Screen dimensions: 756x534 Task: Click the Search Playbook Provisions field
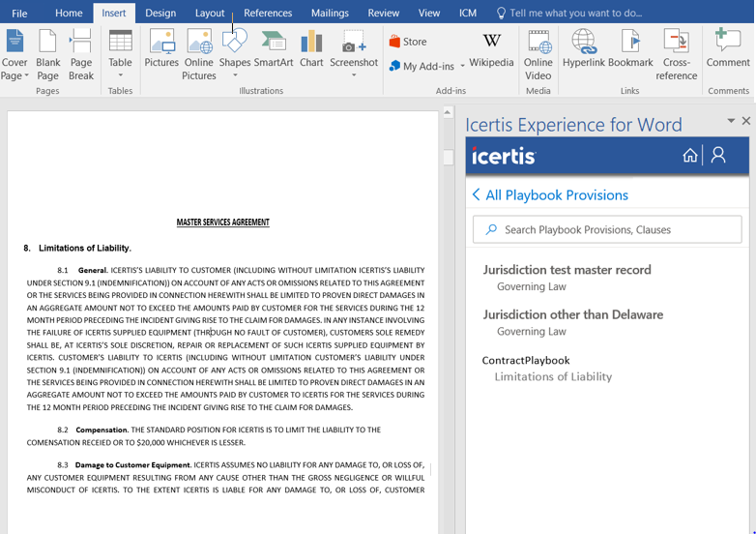(607, 230)
